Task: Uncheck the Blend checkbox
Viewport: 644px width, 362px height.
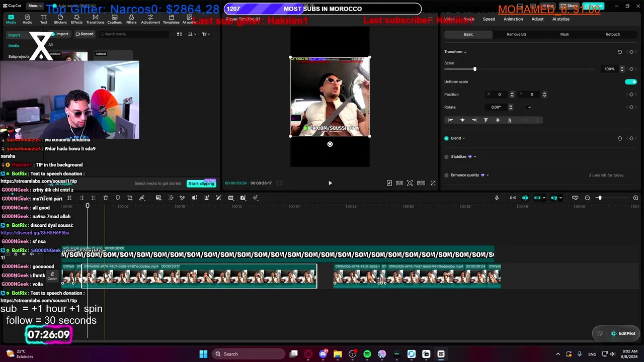Action: (x=446, y=138)
